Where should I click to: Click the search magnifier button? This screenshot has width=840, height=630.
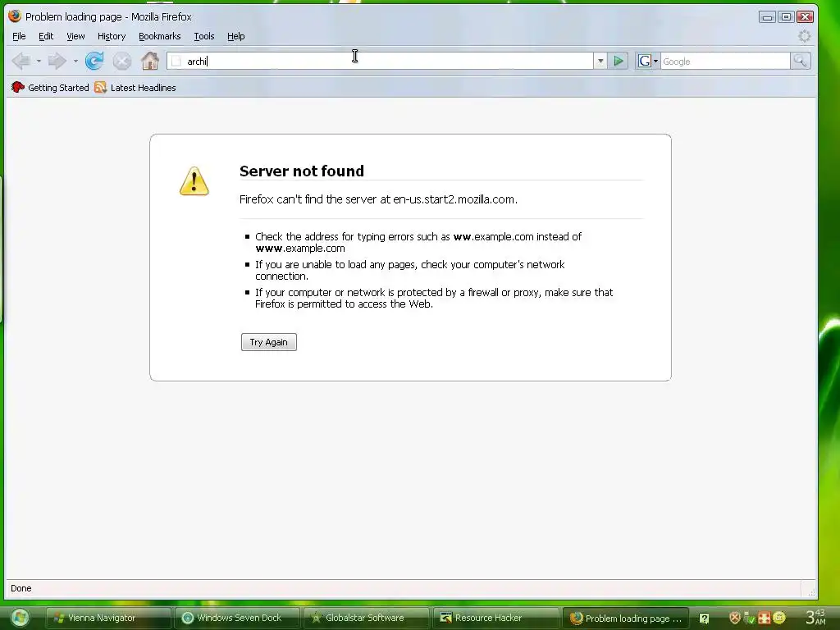tap(801, 61)
